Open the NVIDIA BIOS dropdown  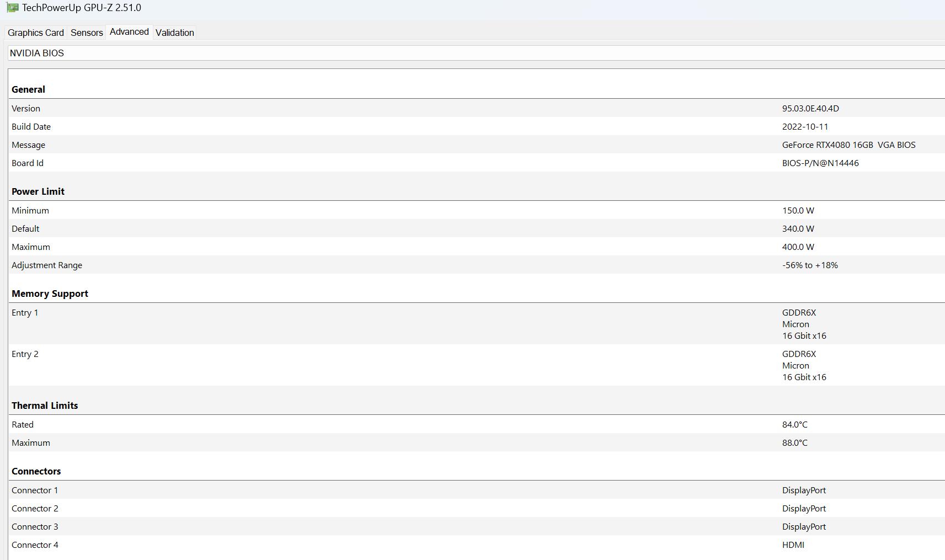click(x=474, y=53)
